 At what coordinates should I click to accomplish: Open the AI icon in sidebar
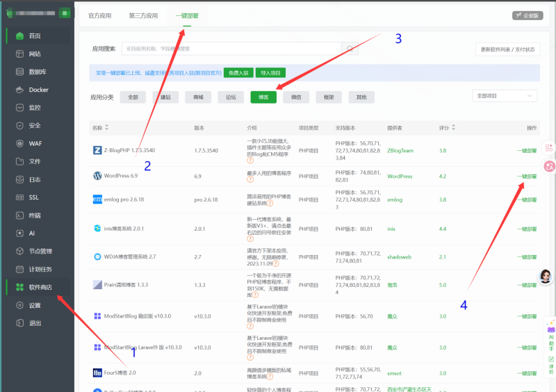[20, 233]
